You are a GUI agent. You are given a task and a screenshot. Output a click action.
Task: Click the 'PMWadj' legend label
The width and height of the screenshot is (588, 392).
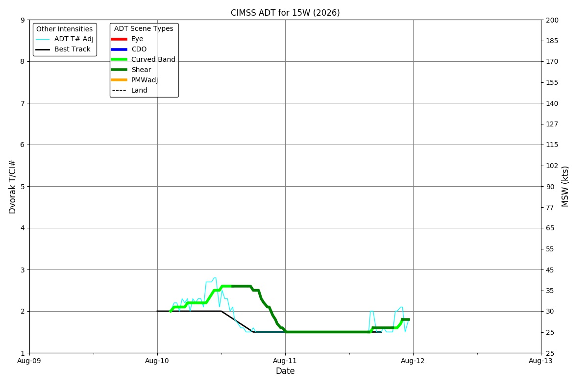coord(145,80)
